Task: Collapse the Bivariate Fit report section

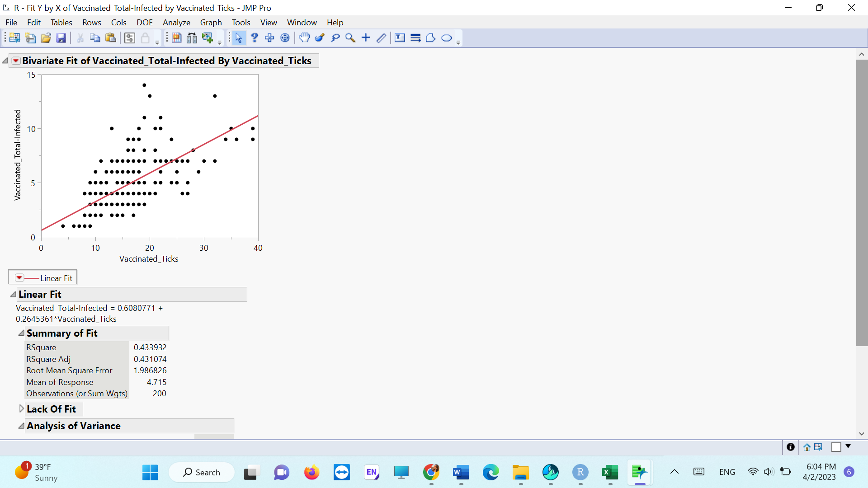Action: (5, 60)
